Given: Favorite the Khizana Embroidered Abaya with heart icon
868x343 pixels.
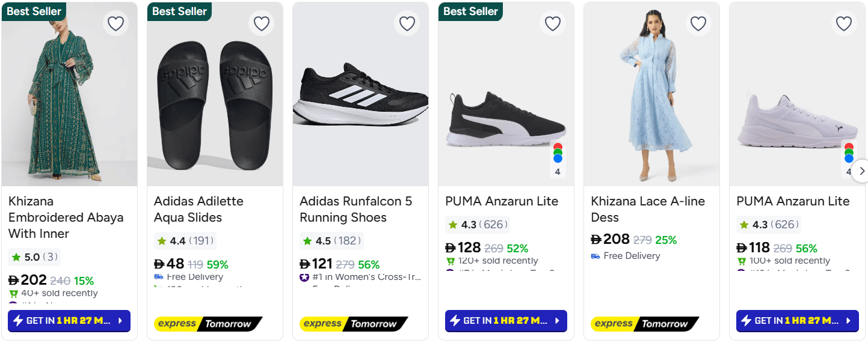Looking at the screenshot, I should [115, 23].
